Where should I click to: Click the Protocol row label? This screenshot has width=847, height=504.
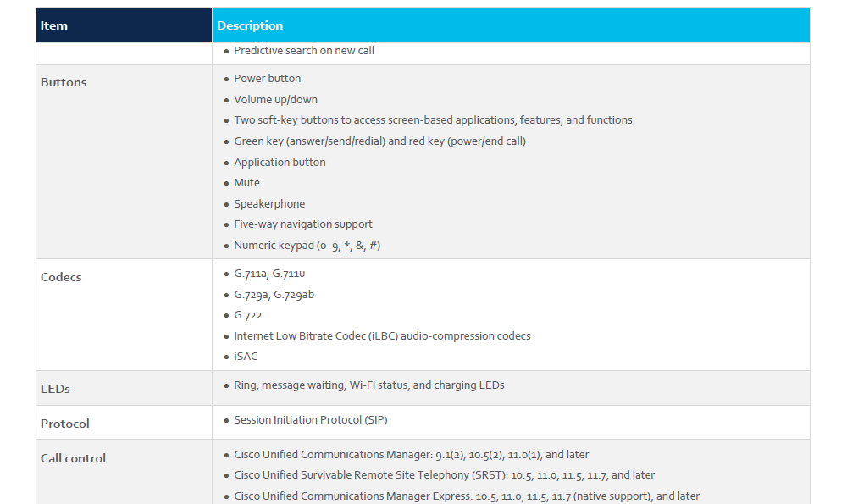(65, 424)
